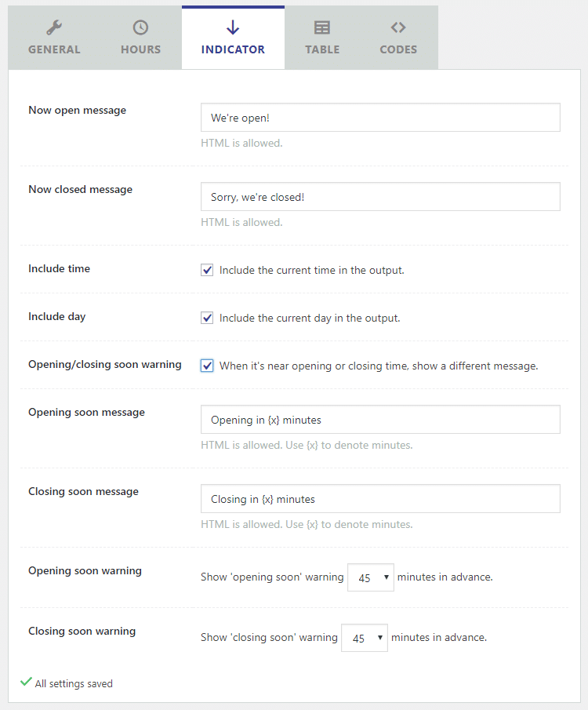The width and height of the screenshot is (588, 710).
Task: Click the down-arrow Indicator icon
Action: click(233, 27)
